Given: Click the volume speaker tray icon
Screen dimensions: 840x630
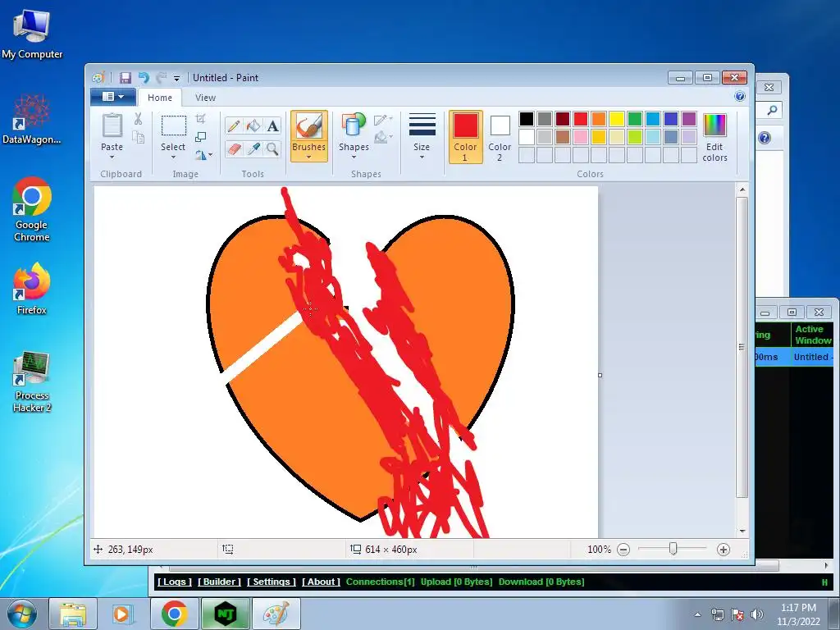Looking at the screenshot, I should [757, 614].
